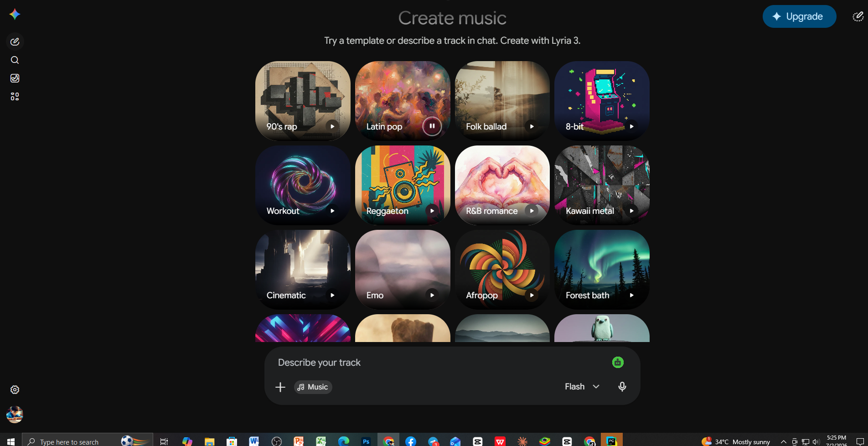Open the apps grid icon in sidebar
The image size is (868, 446).
(15, 97)
